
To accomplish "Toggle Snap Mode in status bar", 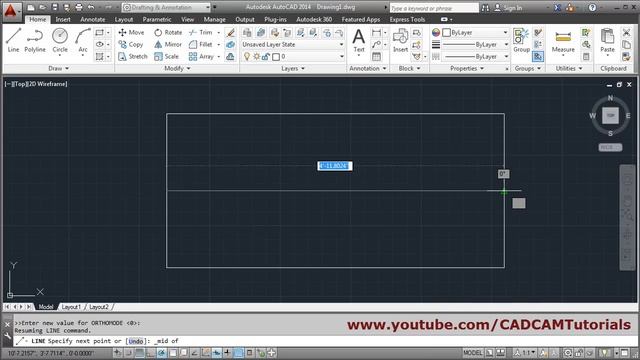I will click(x=129, y=353).
